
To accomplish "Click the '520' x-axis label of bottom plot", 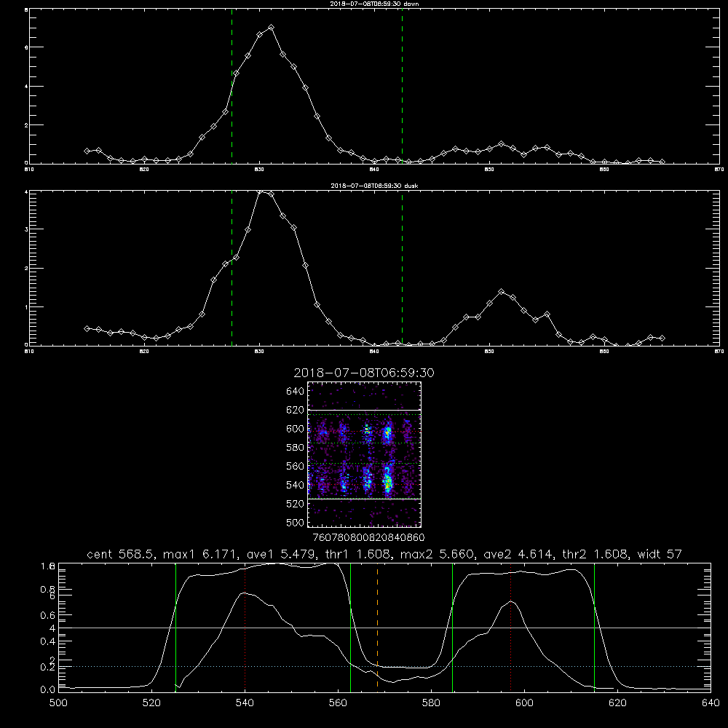I will [x=151, y=703].
